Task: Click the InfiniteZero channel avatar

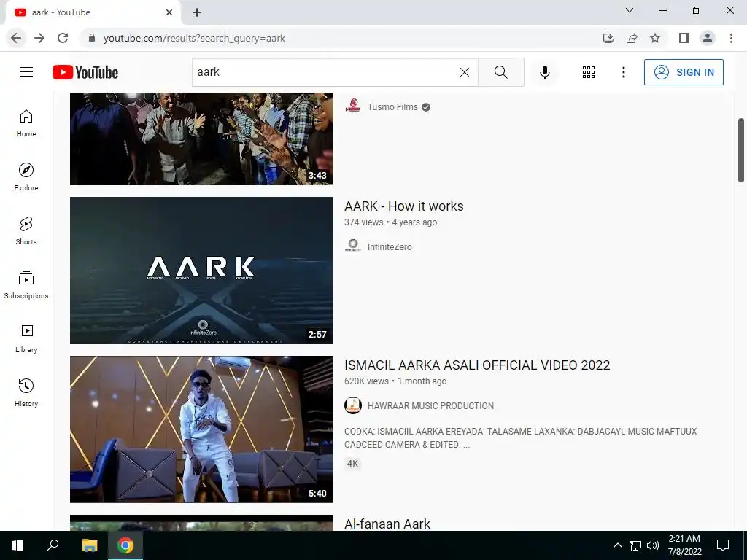Action: click(353, 245)
